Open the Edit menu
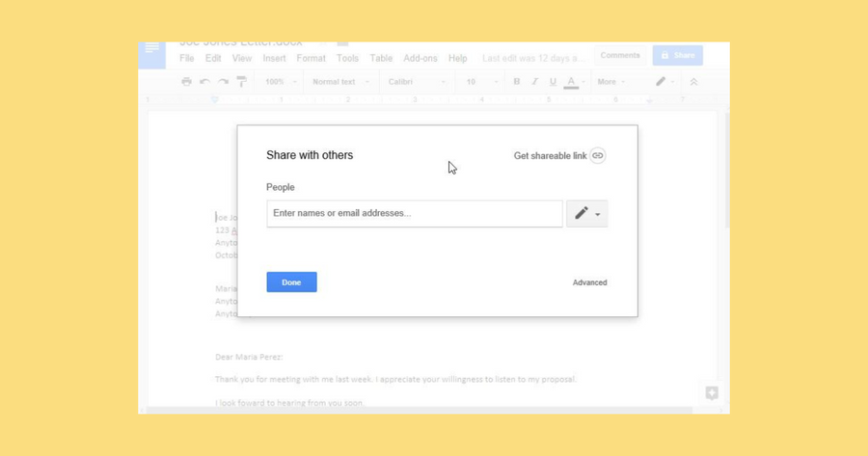 (213, 58)
